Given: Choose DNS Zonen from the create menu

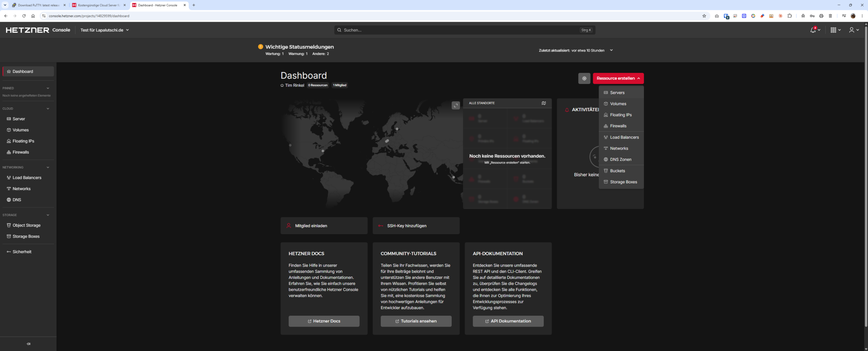Looking at the screenshot, I should tap(621, 160).
